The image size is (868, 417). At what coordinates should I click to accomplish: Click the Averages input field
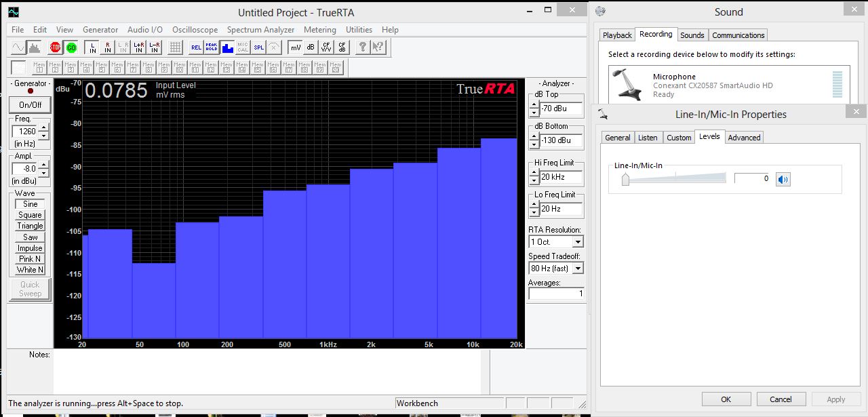pos(556,294)
